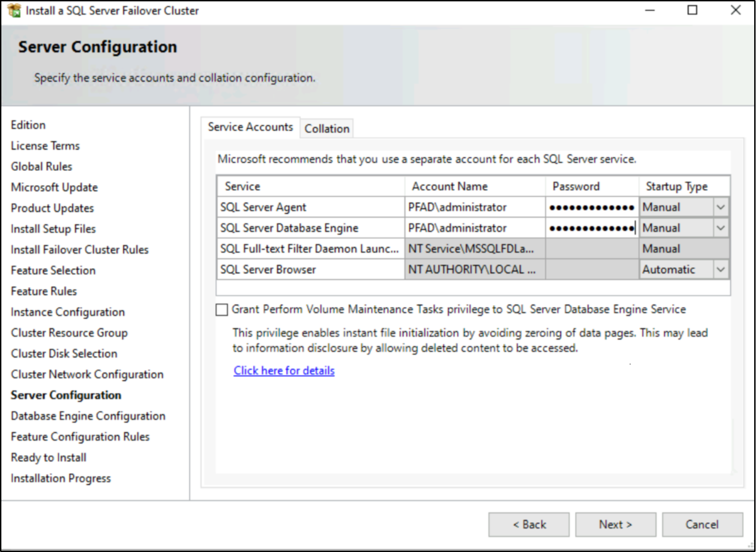The height and width of the screenshot is (552, 756).
Task: Open the Click here for details link
Action: [x=284, y=371]
